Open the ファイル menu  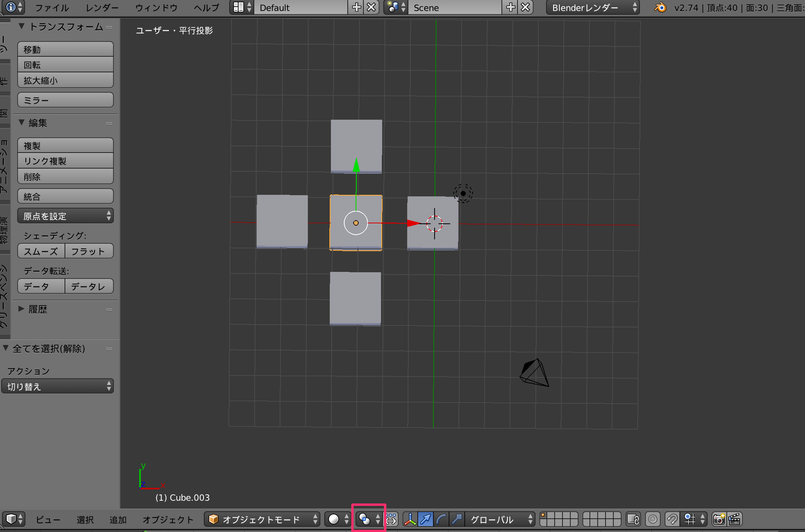tap(52, 7)
